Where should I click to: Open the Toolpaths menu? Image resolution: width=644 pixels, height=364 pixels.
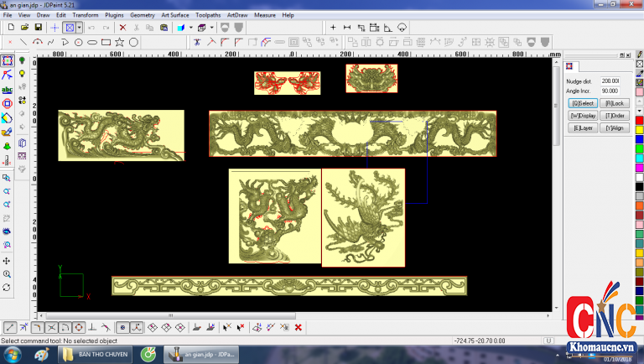pos(209,15)
